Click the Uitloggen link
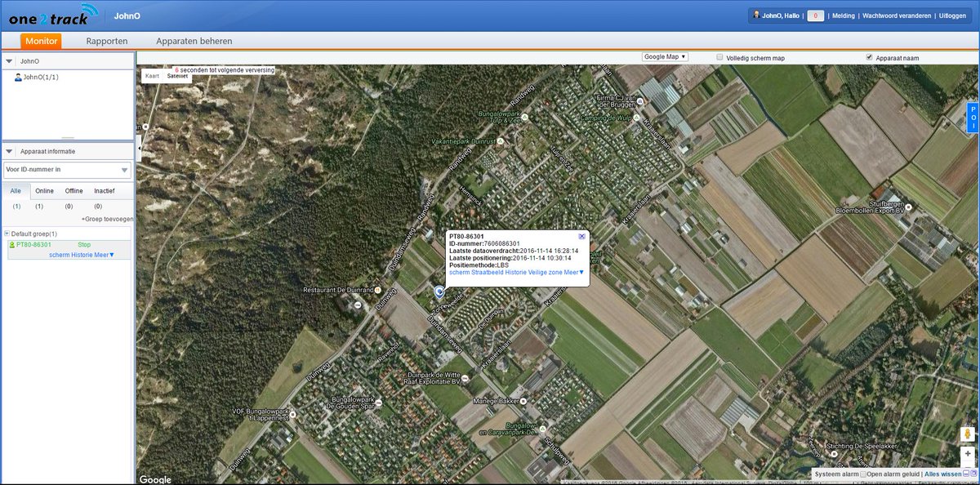 pyautogui.click(x=952, y=16)
